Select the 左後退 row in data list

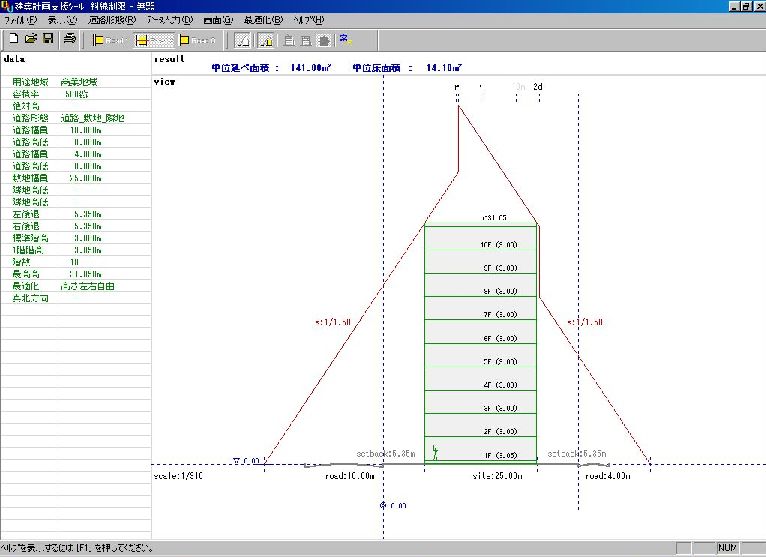76,214
